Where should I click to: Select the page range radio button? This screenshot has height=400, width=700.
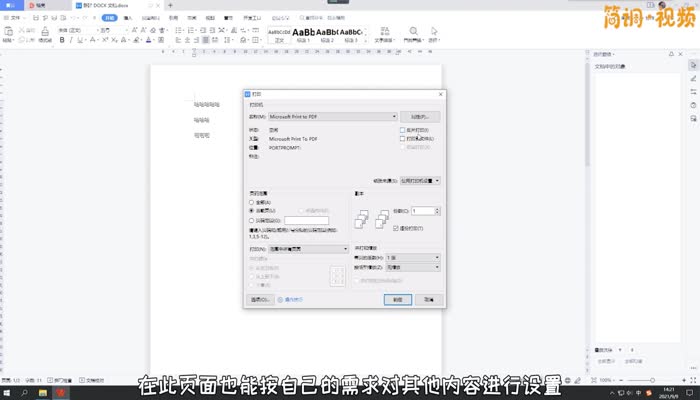(x=251, y=221)
